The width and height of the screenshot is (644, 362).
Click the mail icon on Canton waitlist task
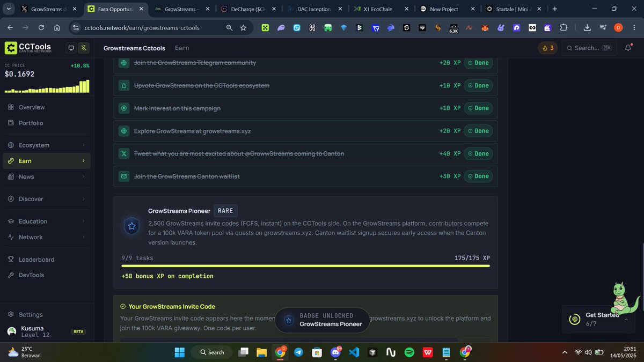tap(124, 176)
